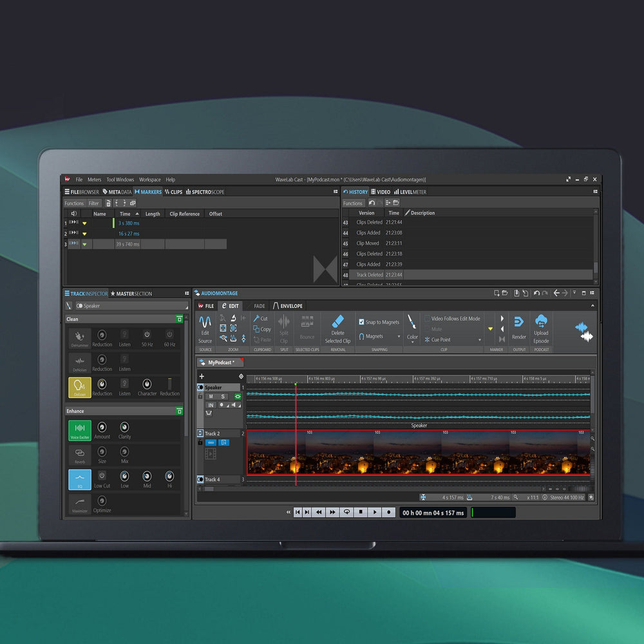Open the Magnets dropdown
644x644 pixels.
398,336
